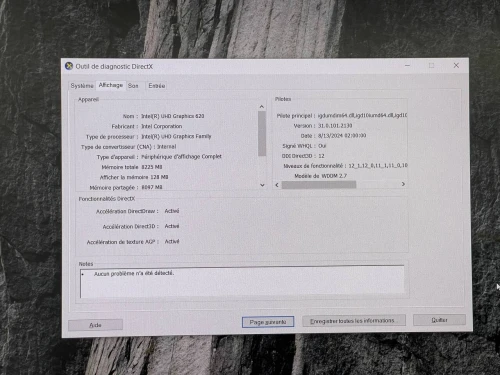Open the Son tab
Viewport: 500px width, 375px height.
click(133, 86)
